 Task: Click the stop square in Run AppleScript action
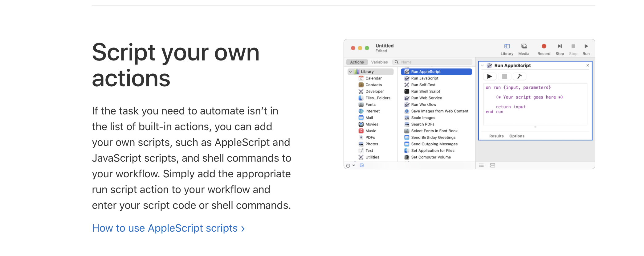point(504,76)
